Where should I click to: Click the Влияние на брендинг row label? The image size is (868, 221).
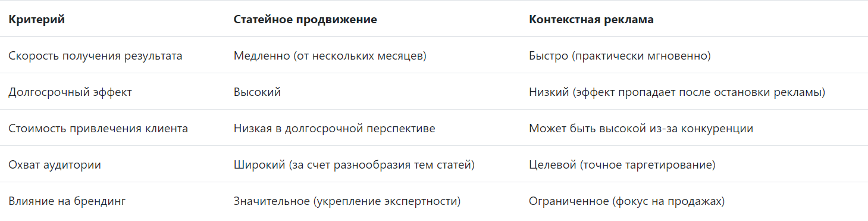67,201
